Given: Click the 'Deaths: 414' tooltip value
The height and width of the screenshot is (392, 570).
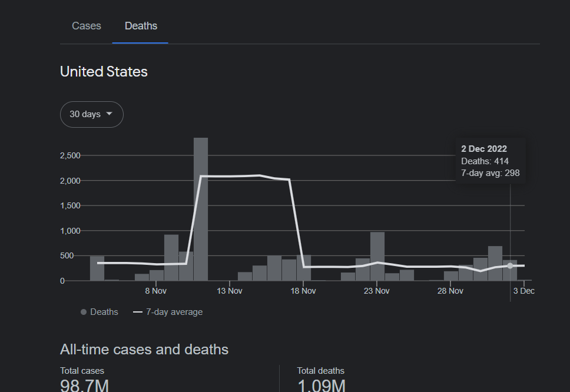Looking at the screenshot, I should [x=485, y=161].
